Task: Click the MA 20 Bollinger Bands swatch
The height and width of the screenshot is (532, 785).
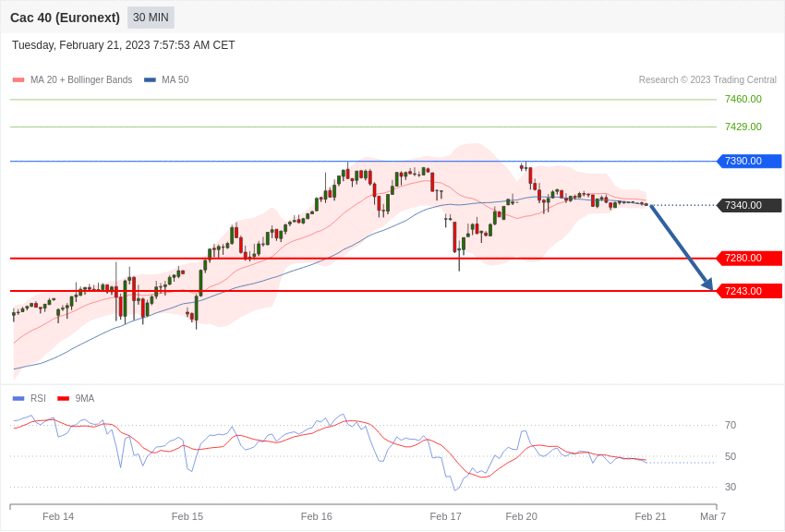Action: point(18,80)
